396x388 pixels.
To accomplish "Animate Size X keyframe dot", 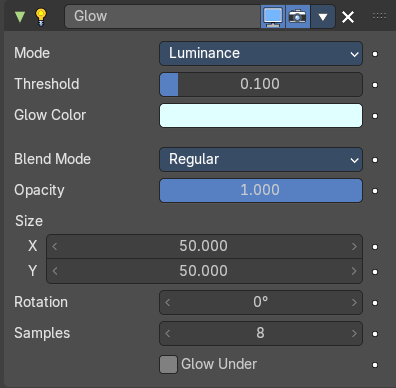I will 375,247.
